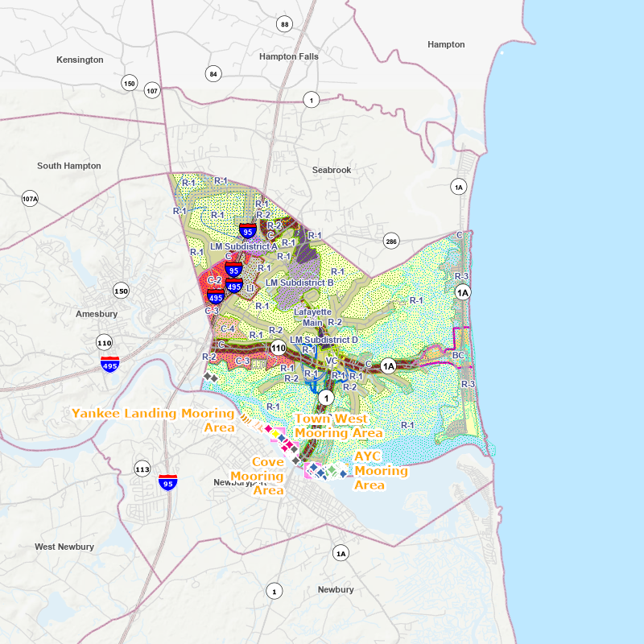Screen dimensions: 644x644
Task: Select the Route 113 shield icon
Action: (142, 469)
